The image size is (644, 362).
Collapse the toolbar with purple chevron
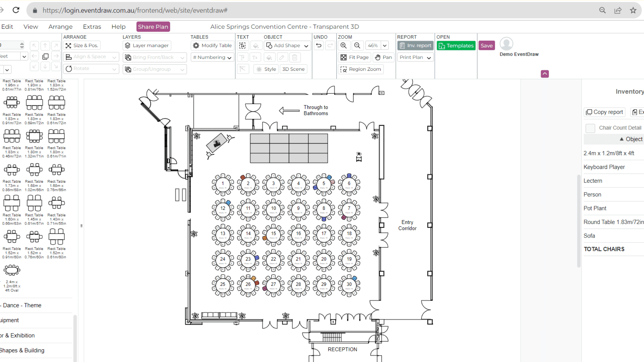(x=545, y=74)
